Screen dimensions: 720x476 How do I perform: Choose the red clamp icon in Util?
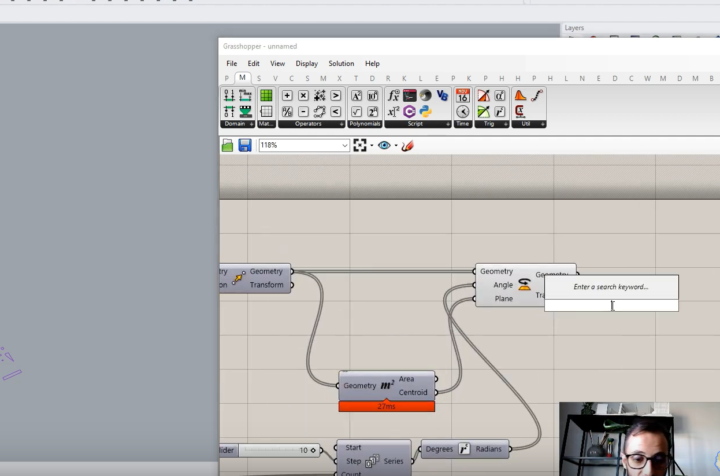pyautogui.click(x=520, y=111)
